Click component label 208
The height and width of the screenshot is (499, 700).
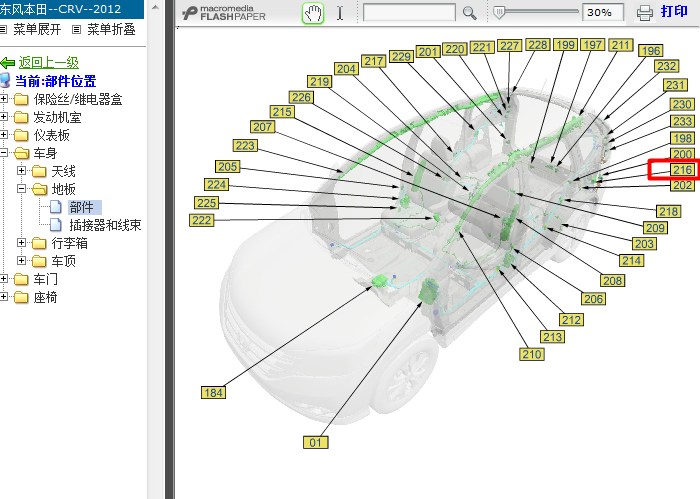pyautogui.click(x=612, y=281)
